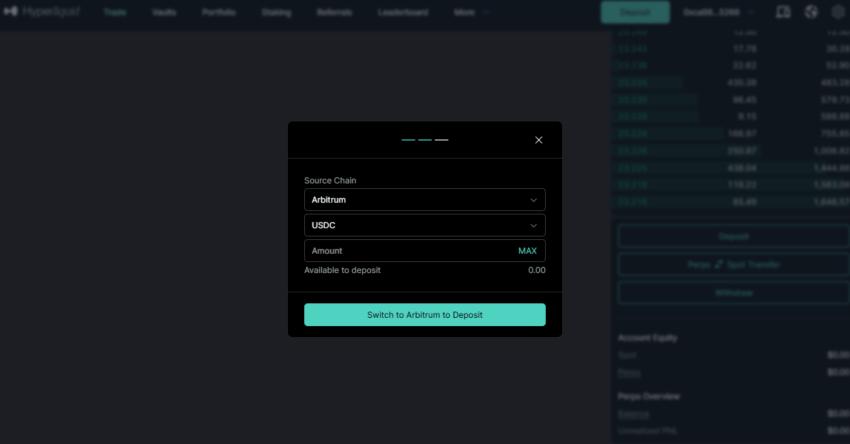Close the deposit dialog with the X
The image size is (850, 444).
[x=538, y=140]
